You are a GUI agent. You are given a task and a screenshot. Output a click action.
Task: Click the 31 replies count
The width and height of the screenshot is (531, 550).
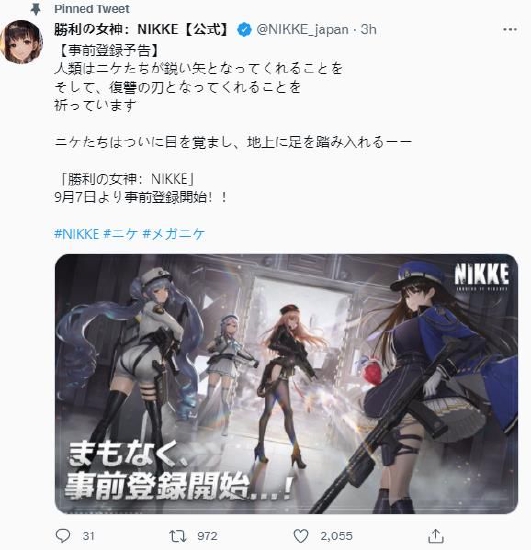(x=89, y=536)
